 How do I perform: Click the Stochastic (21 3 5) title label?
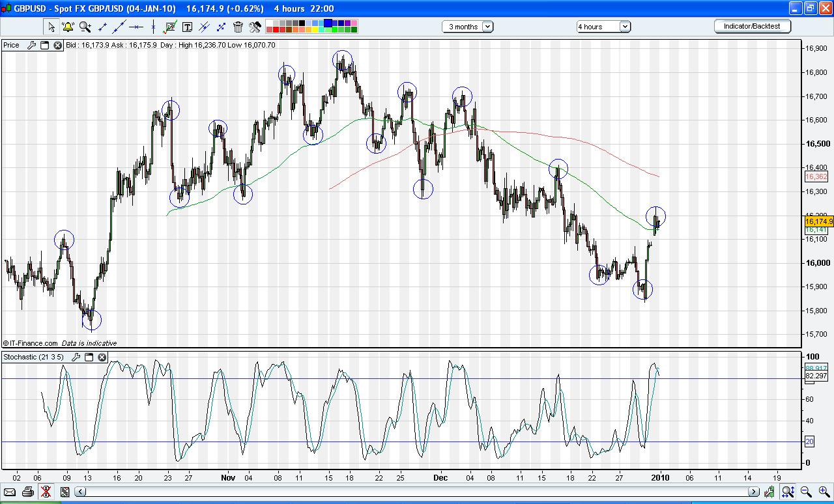click(x=33, y=357)
